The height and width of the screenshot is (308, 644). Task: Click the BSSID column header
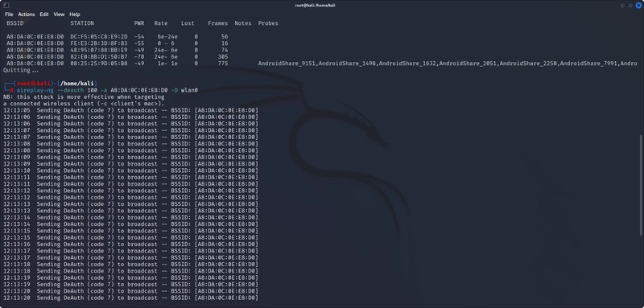pos(14,23)
